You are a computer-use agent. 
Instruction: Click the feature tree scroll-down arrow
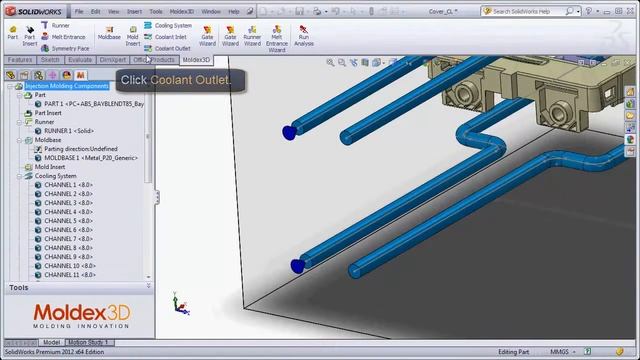148,277
